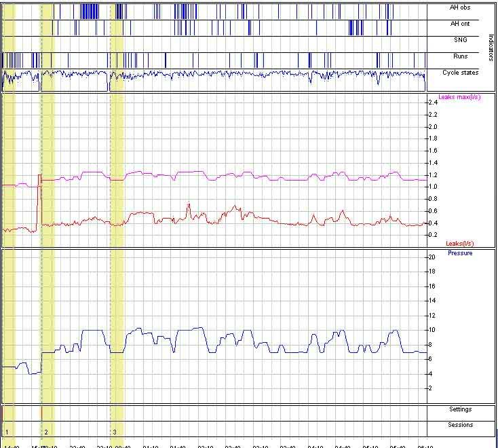
Task: Click the AH obs row label
Action: pos(459,8)
